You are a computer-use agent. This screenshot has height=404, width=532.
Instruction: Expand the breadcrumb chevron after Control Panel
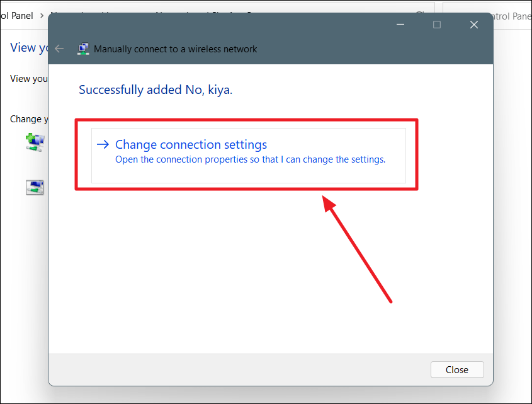coord(40,15)
